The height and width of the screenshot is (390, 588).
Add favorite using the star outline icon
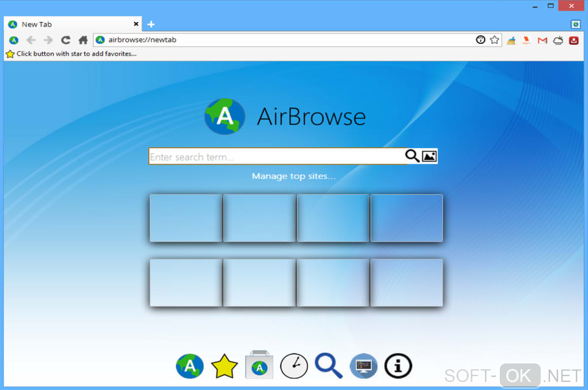point(494,39)
